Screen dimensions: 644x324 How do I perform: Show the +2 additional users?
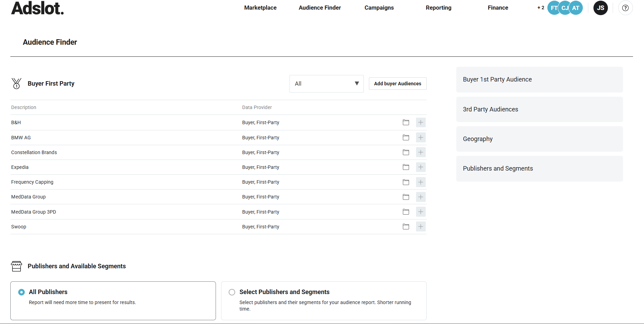click(541, 8)
